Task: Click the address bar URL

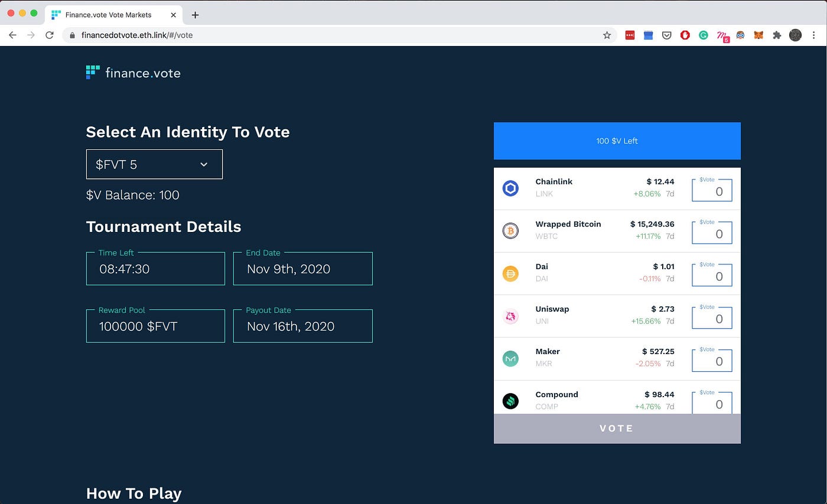Action: click(137, 35)
